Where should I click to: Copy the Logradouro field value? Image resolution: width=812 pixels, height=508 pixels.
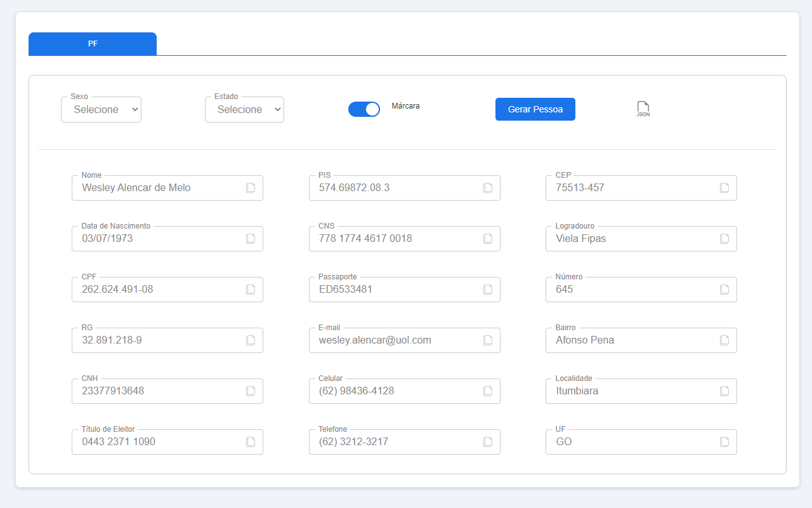pos(724,239)
